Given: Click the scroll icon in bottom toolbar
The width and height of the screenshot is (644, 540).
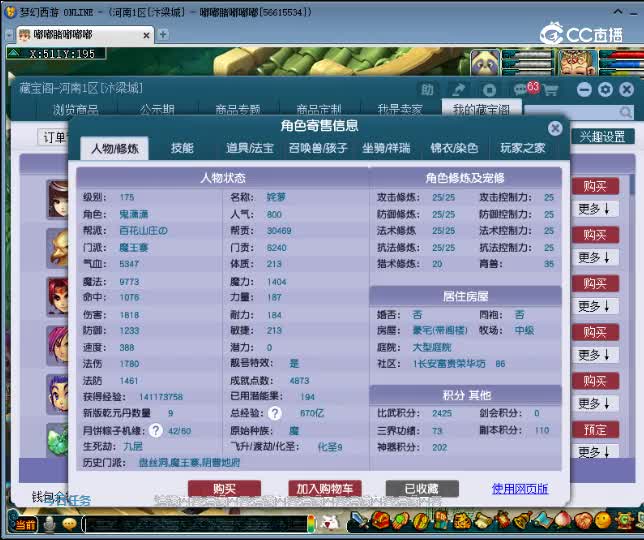Looking at the screenshot, I should click(483, 522).
